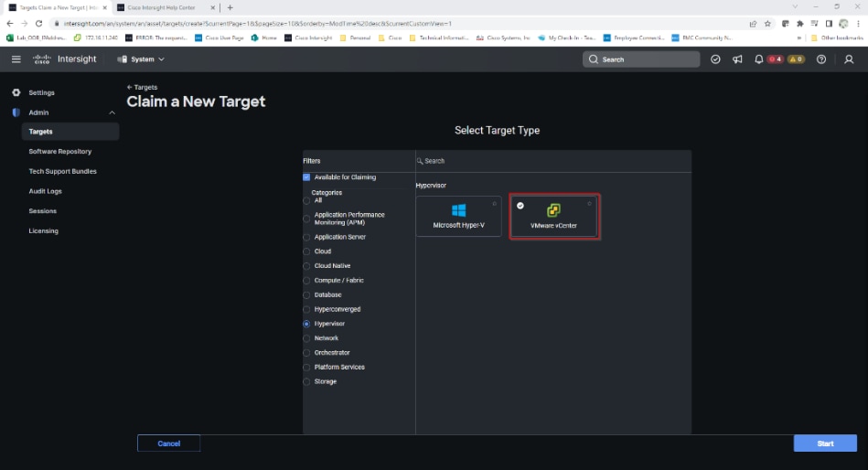
Task: Open the System service dropdown
Action: click(x=141, y=59)
